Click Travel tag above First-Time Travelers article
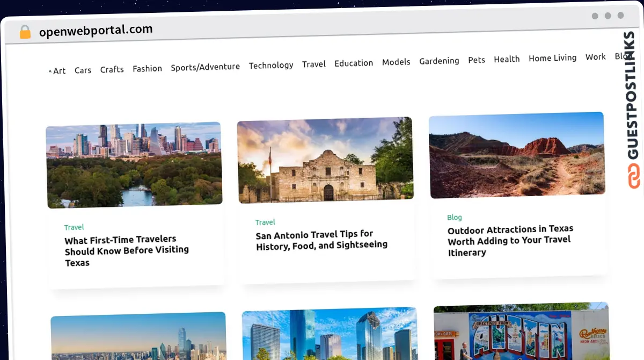The width and height of the screenshot is (644, 360). click(x=74, y=227)
